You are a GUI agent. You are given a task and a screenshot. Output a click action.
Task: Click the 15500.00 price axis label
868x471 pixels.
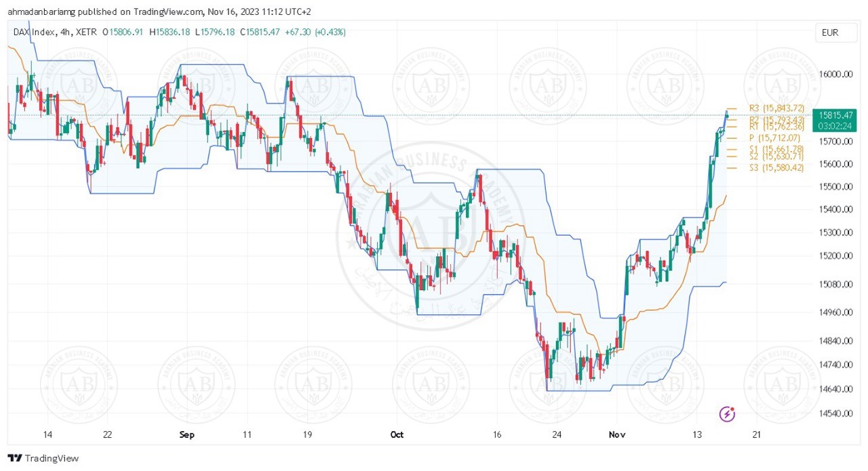(835, 186)
